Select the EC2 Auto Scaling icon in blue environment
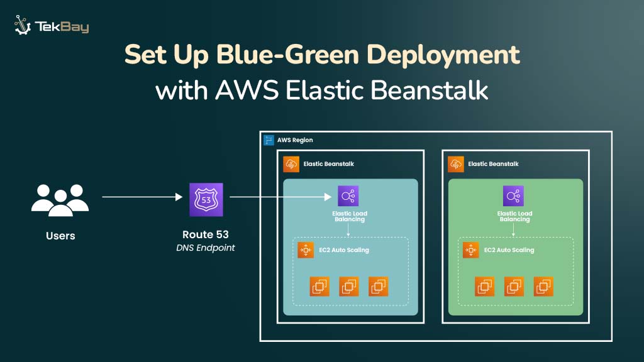The image size is (644, 362). [305, 250]
